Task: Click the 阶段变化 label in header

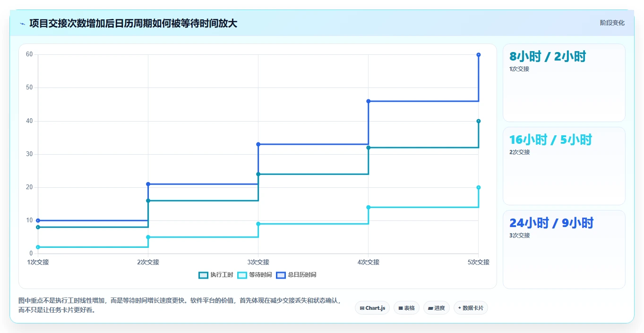Action: pos(612,23)
